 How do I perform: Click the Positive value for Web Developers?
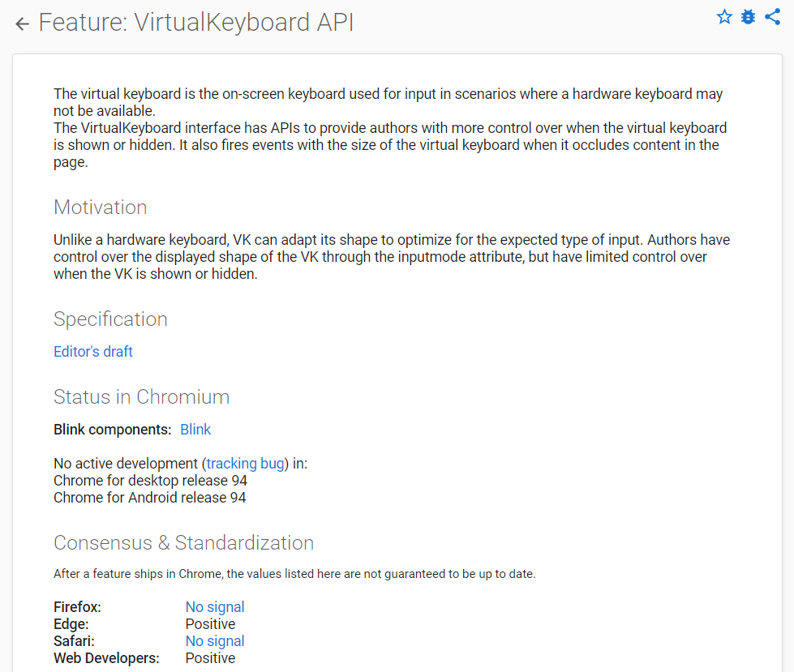point(210,658)
